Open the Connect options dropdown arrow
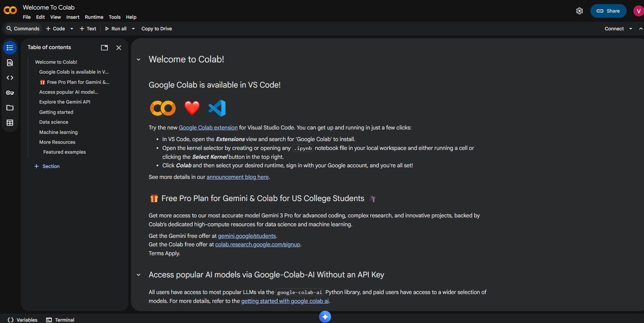The height and width of the screenshot is (323, 644). point(631,29)
